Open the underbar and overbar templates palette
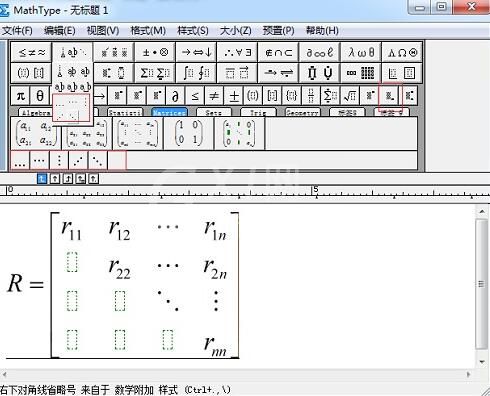Image resolution: width=490 pixels, height=396 pixels. coord(237,73)
